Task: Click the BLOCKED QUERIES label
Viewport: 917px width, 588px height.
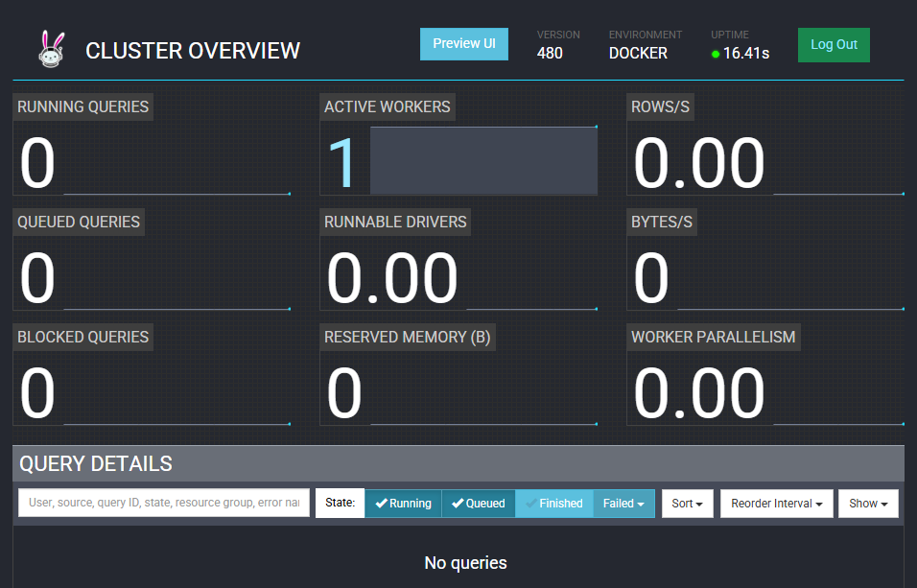Action: pos(83,337)
